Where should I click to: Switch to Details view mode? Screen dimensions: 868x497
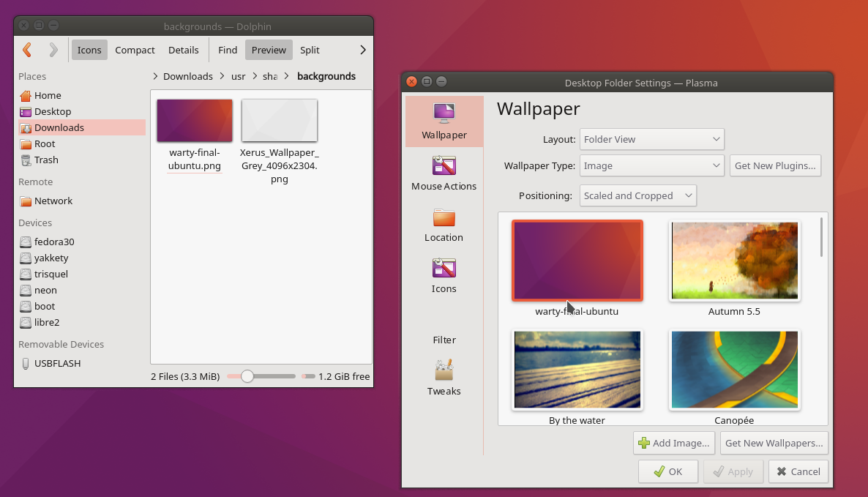pos(183,50)
